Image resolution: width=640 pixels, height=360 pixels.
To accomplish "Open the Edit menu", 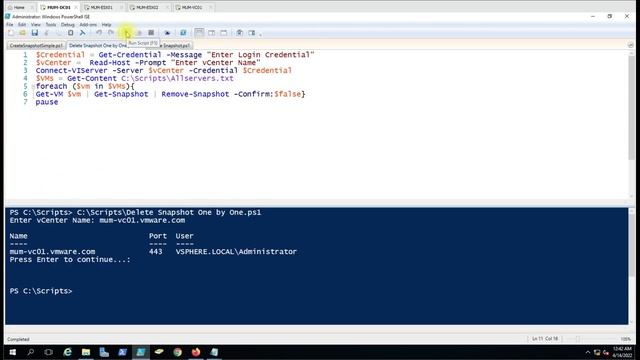I will pyautogui.click(x=22, y=24).
